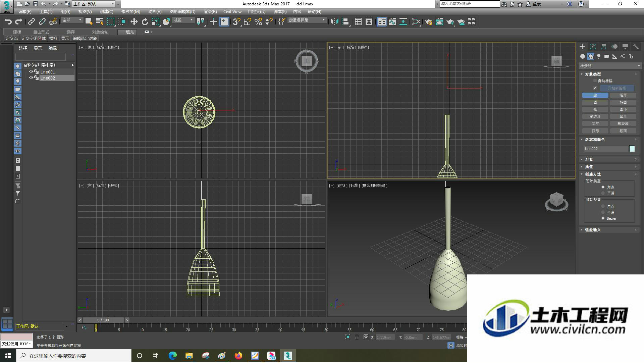The image size is (644, 363).
Task: Open the 修改器(M) menu
Action: pyautogui.click(x=131, y=12)
